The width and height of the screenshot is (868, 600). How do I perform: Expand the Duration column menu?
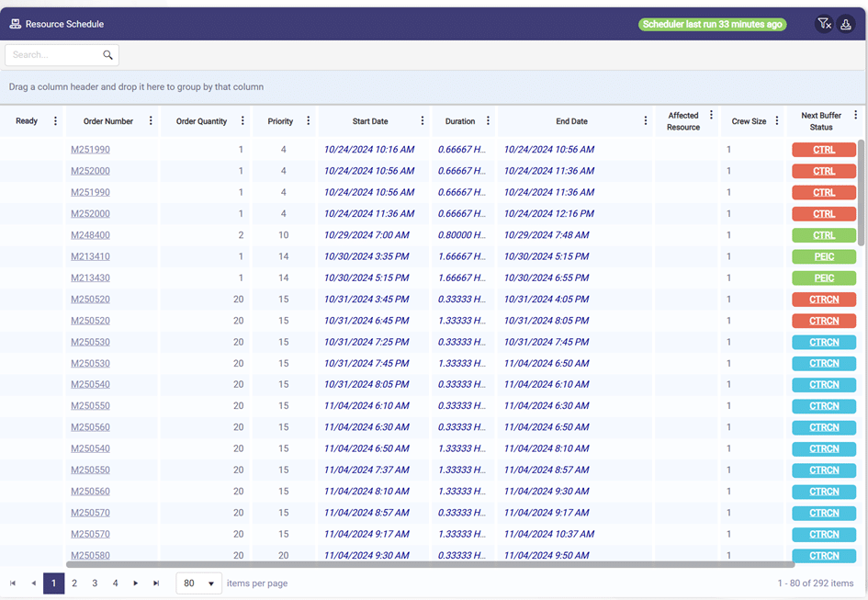(488, 120)
